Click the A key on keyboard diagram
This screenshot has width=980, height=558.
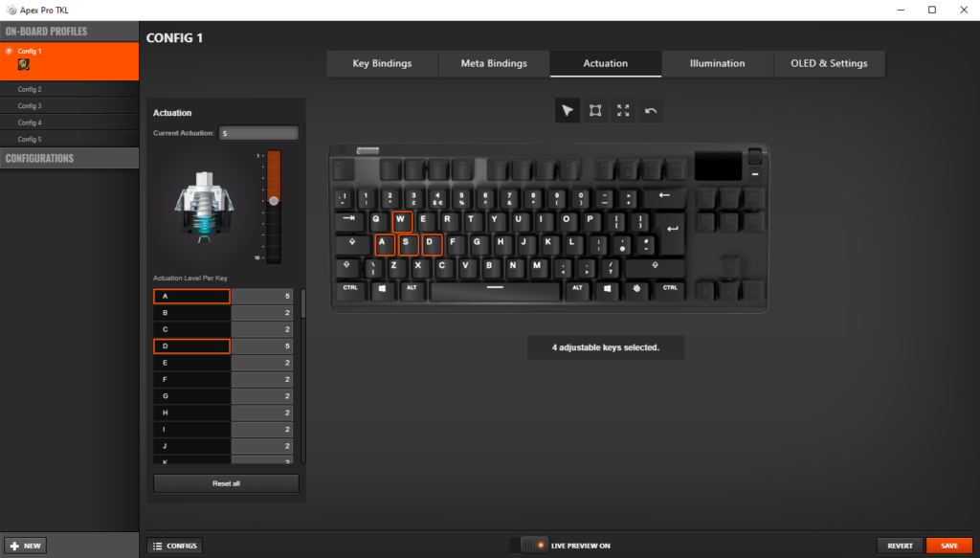[385, 244]
